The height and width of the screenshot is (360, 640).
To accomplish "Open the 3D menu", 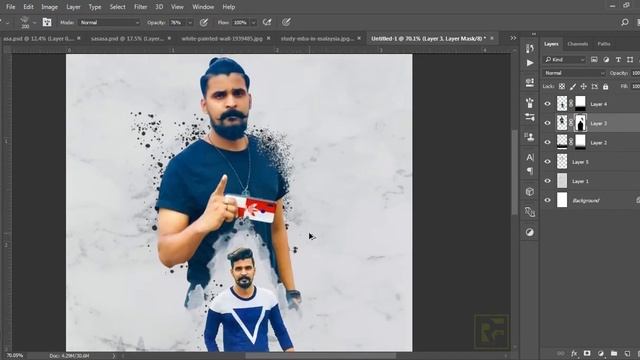I will [x=159, y=7].
